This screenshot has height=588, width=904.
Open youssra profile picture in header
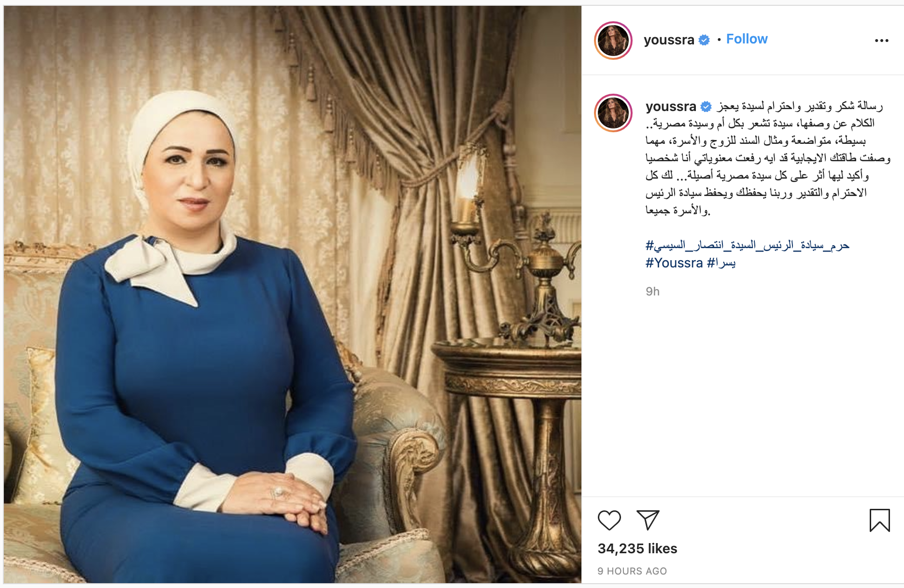point(613,41)
